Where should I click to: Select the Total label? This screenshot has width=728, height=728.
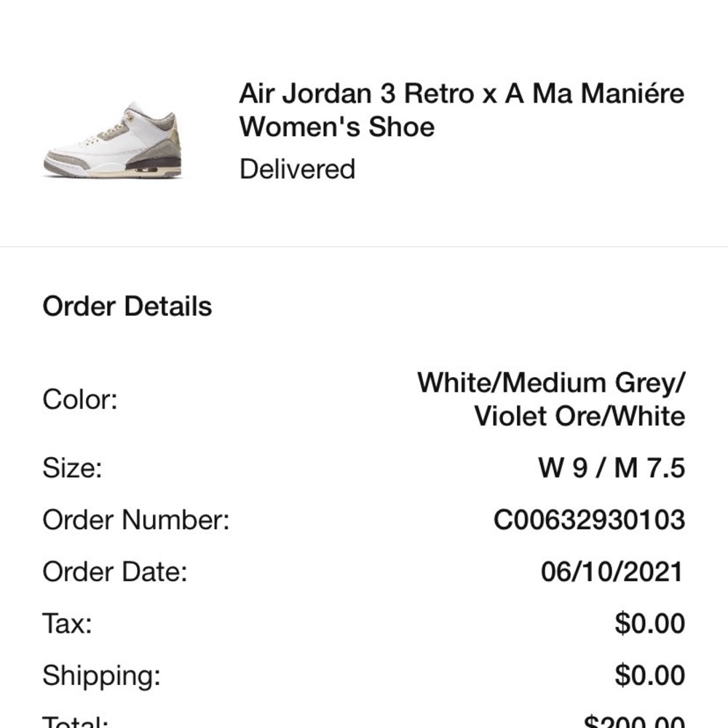(76, 722)
